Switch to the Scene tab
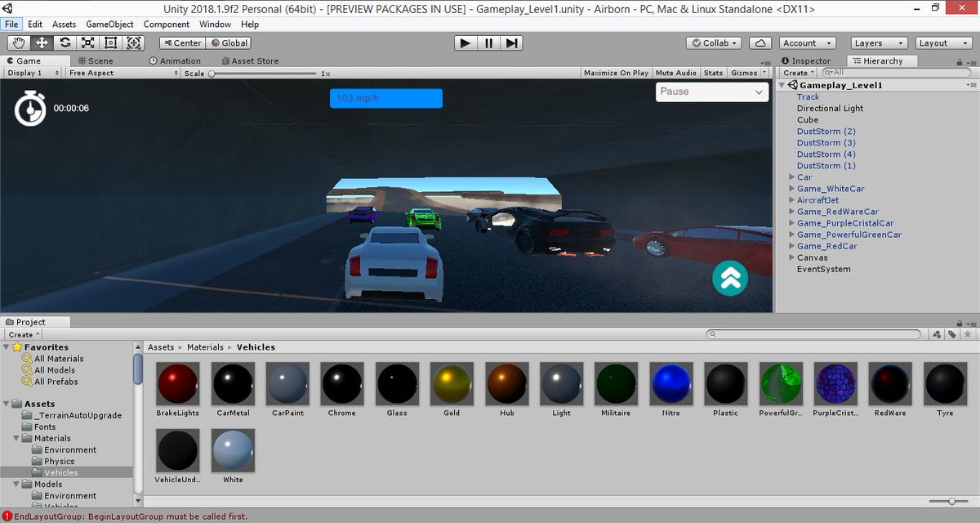This screenshot has height=523, width=980. click(96, 60)
